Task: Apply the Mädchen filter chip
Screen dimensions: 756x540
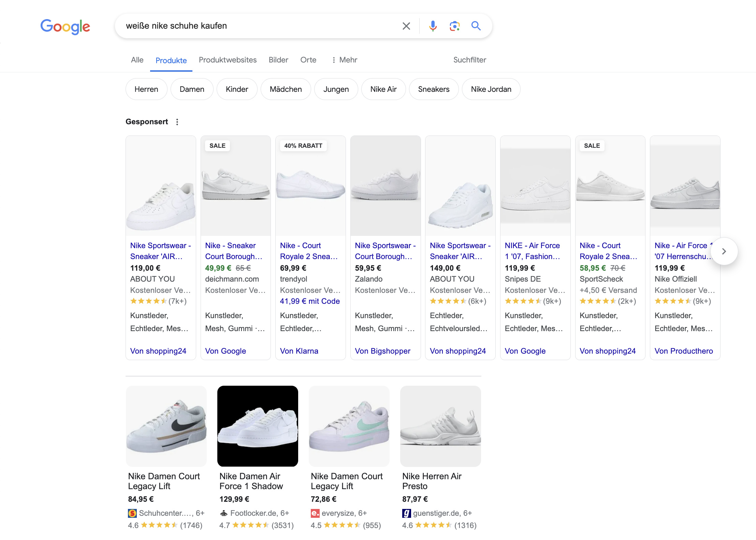Action: pyautogui.click(x=286, y=89)
